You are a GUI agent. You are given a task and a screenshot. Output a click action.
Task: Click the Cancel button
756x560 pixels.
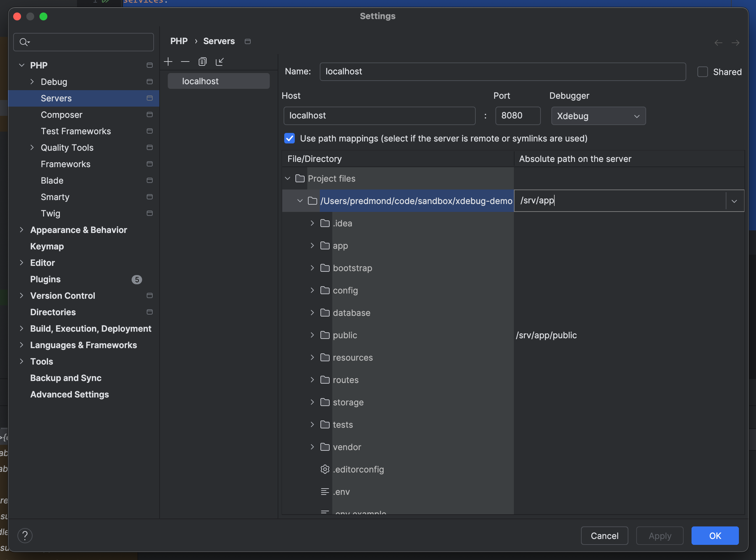(x=604, y=536)
